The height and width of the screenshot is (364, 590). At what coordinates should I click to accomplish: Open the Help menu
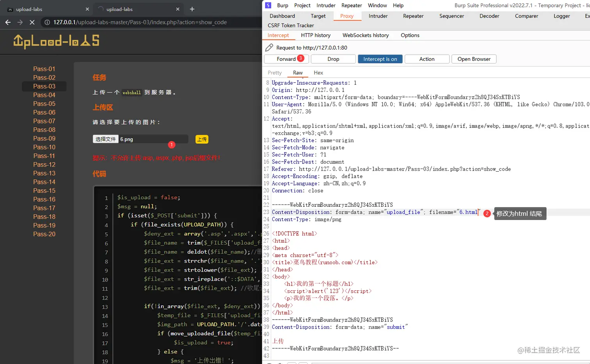398,5
